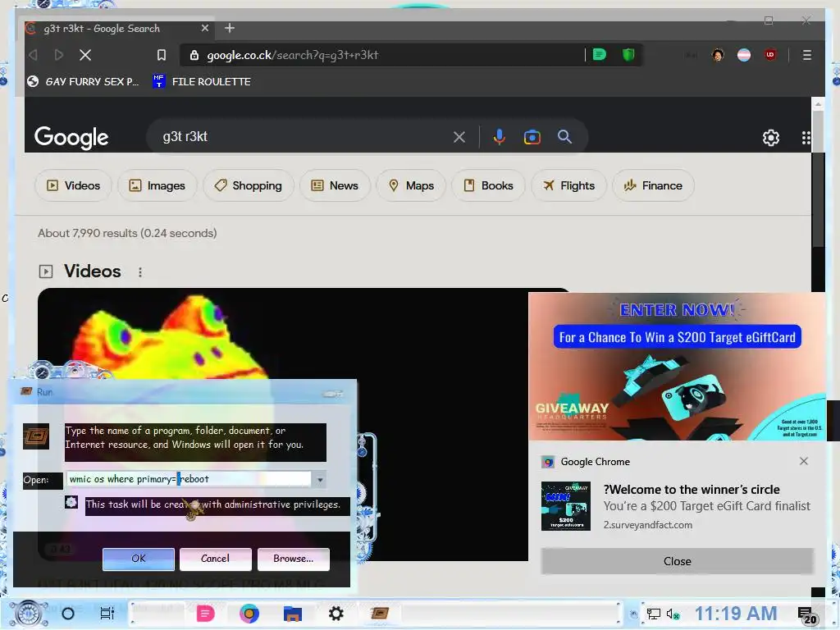The height and width of the screenshot is (630, 840).
Task: Open the Chrome-style browser on taskbar
Action: click(249, 614)
